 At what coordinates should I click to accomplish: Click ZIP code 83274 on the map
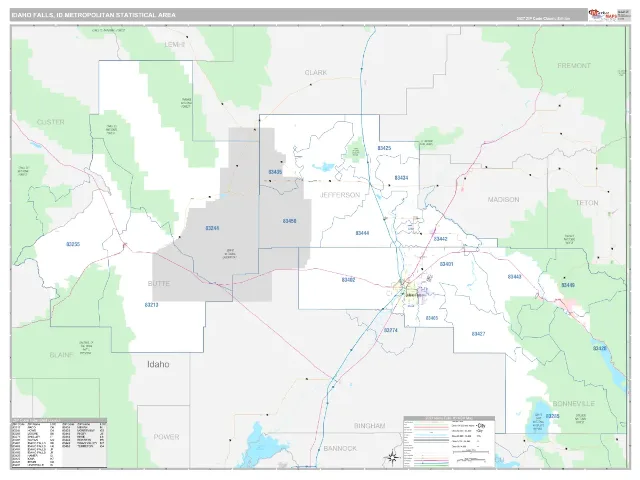pyautogui.click(x=391, y=330)
